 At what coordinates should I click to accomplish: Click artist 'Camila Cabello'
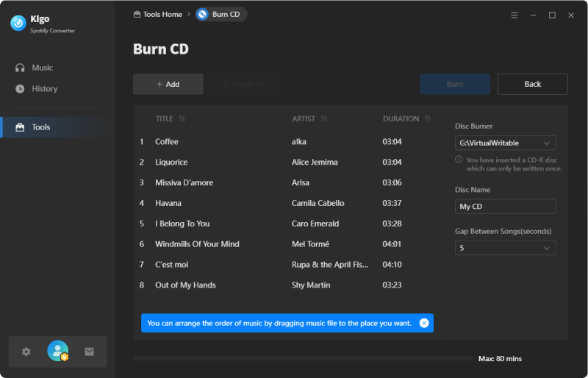[x=318, y=203]
